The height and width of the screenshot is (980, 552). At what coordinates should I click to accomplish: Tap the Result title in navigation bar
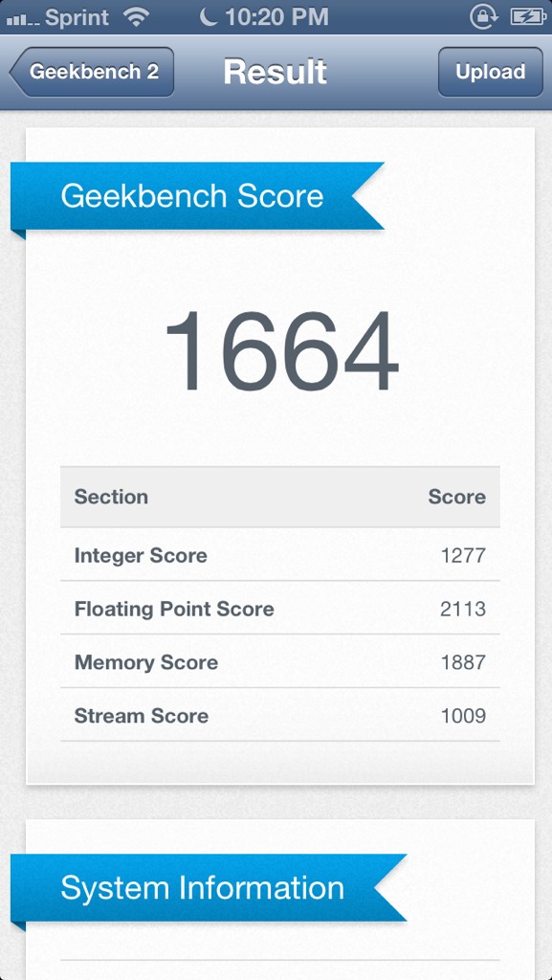coord(275,72)
